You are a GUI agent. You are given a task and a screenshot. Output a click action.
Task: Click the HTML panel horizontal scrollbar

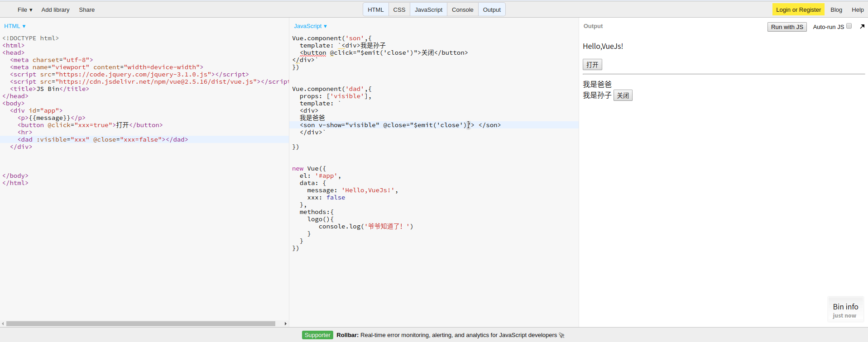click(x=140, y=323)
